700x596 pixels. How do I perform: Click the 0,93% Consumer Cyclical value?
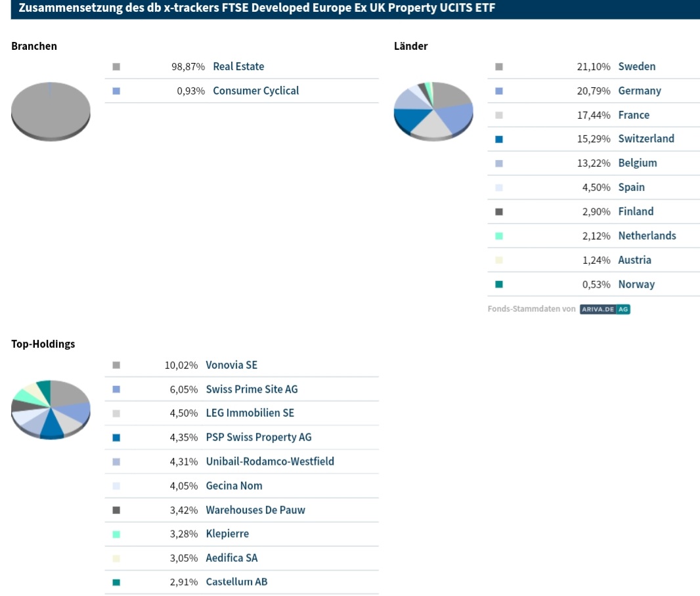(190, 91)
